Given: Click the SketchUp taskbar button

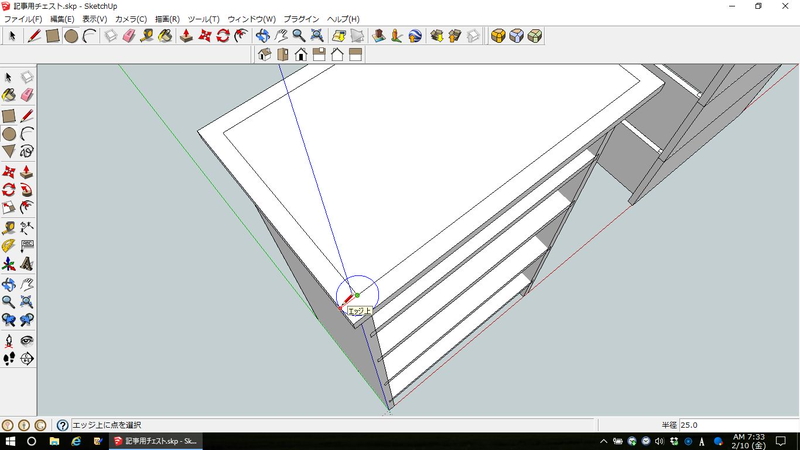Looking at the screenshot, I should (155, 441).
